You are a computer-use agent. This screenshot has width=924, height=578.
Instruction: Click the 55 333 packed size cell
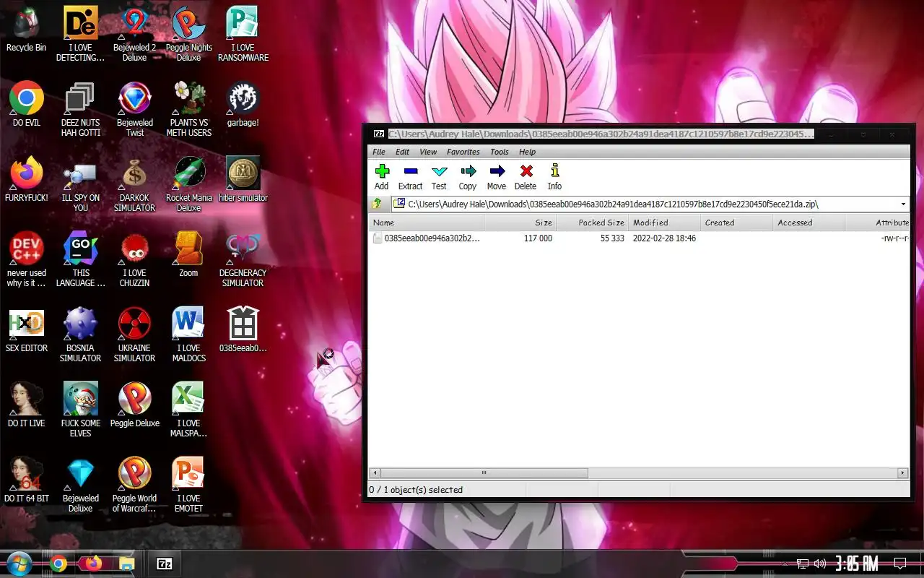coord(612,238)
